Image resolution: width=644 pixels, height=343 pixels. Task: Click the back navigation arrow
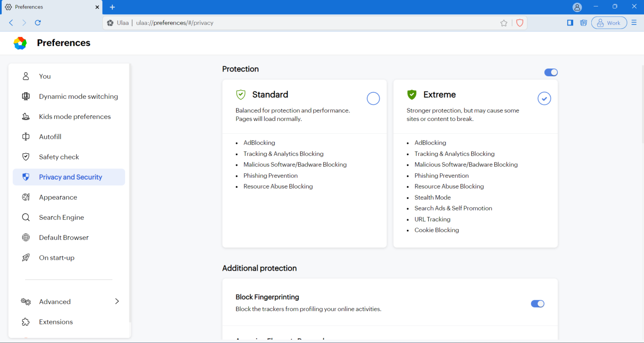[x=11, y=23]
